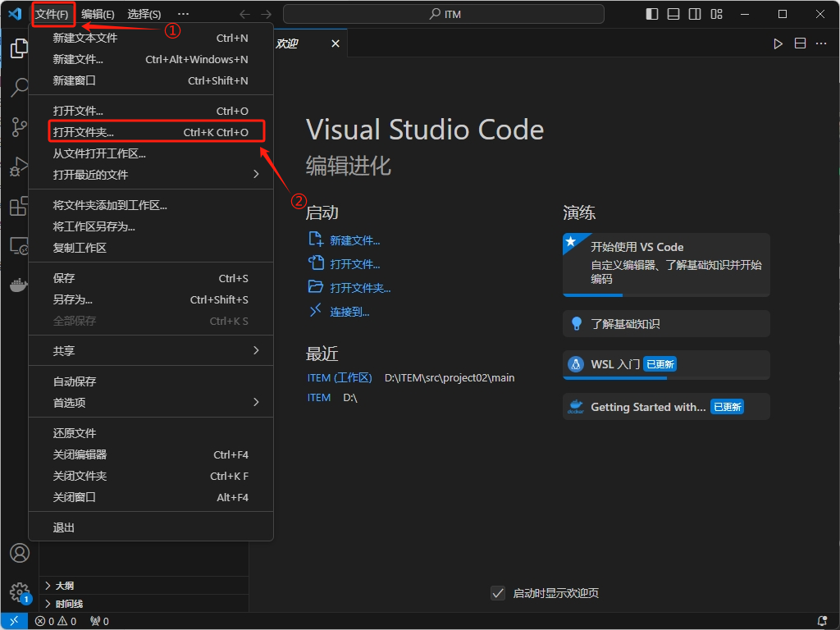The width and height of the screenshot is (840, 630).
Task: Choose 保存 from the File menu
Action: tap(151, 278)
